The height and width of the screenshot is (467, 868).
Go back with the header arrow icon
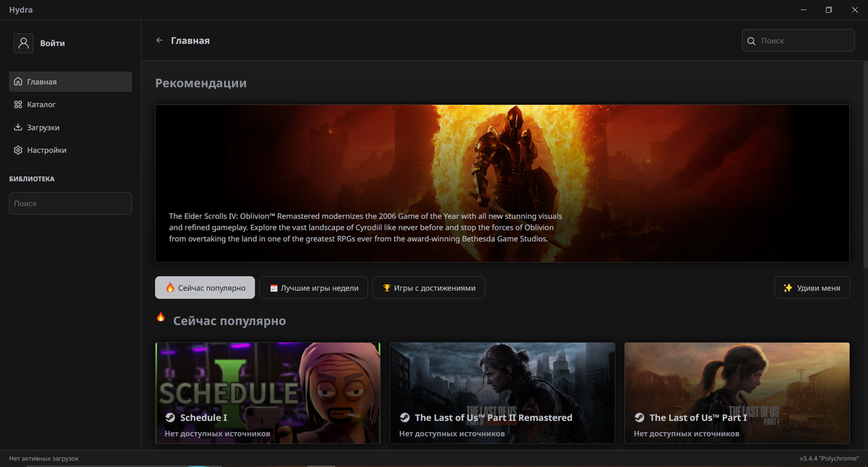pos(159,40)
